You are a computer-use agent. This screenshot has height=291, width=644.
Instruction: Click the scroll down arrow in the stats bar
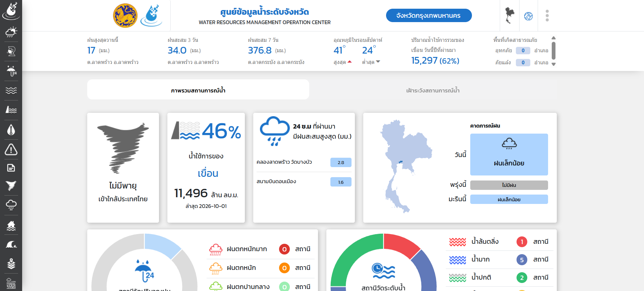tap(553, 64)
